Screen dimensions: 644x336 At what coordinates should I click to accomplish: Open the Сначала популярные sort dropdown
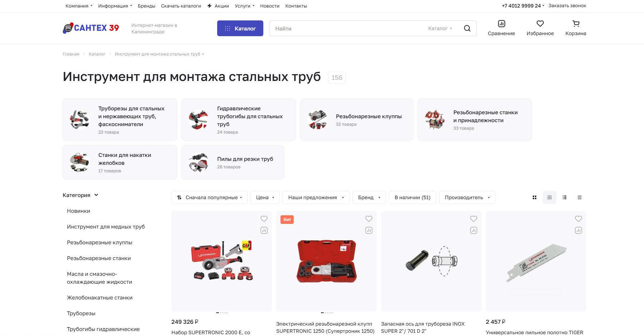coord(210,197)
